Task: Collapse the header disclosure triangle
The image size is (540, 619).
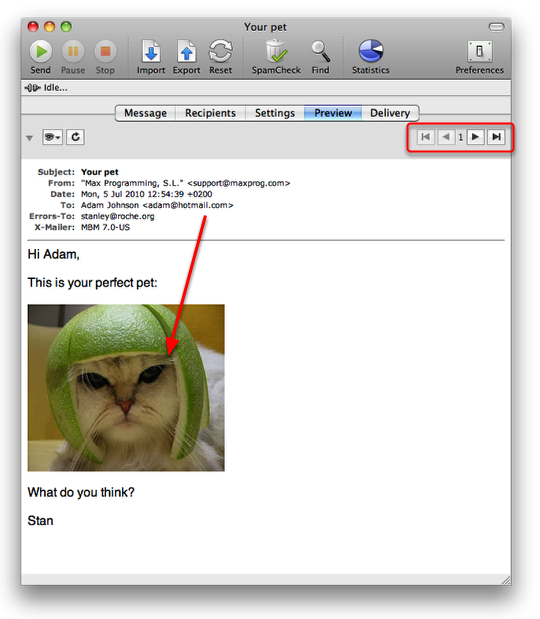Action: (30, 138)
